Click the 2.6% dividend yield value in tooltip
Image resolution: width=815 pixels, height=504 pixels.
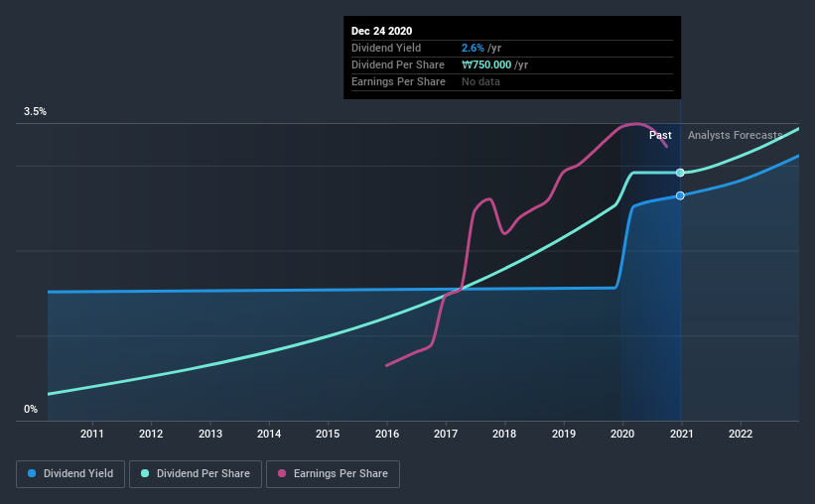(473, 48)
